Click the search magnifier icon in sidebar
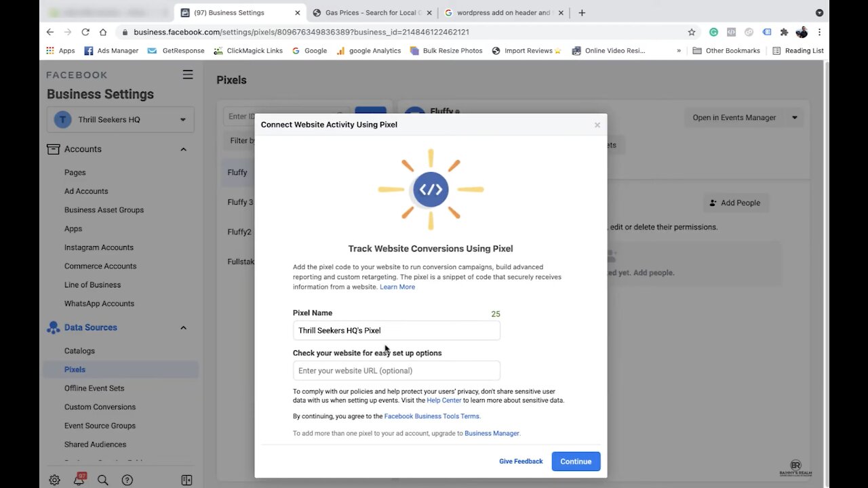The height and width of the screenshot is (488, 868). click(102, 480)
